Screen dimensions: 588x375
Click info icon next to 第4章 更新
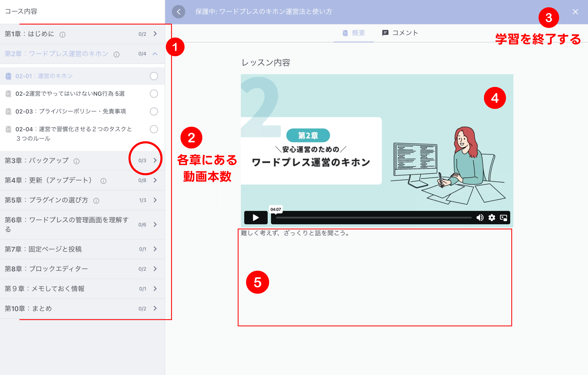103,181
